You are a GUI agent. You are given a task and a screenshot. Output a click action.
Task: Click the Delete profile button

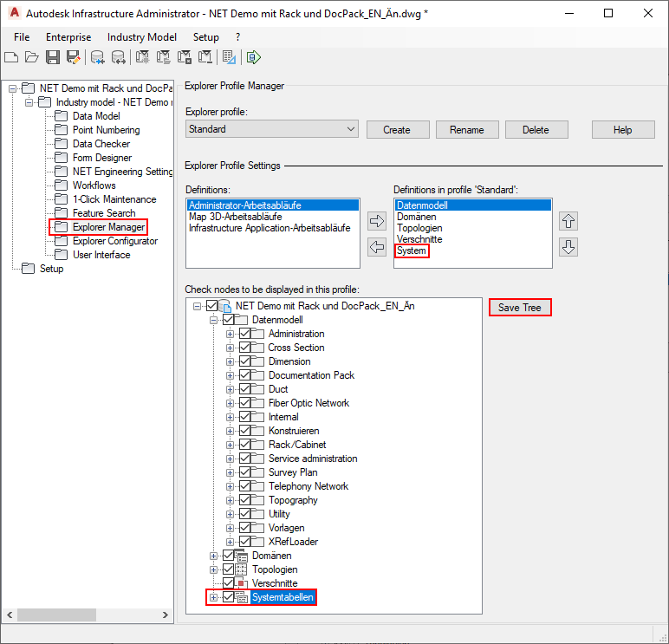(536, 130)
